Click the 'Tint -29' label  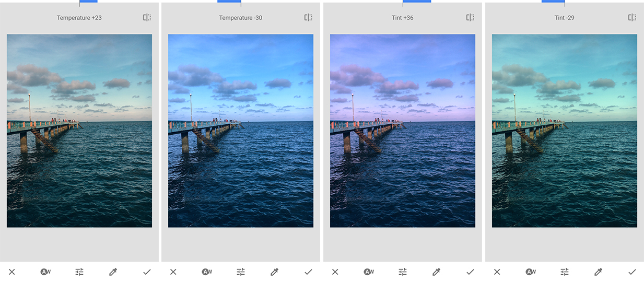(565, 18)
